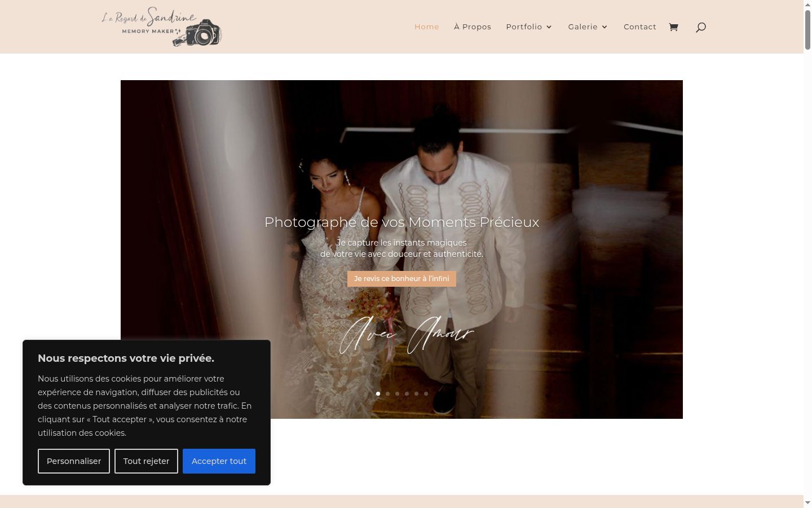Expand the Galerie dropdown menu
Image resolution: width=812 pixels, height=508 pixels.
pyautogui.click(x=588, y=27)
